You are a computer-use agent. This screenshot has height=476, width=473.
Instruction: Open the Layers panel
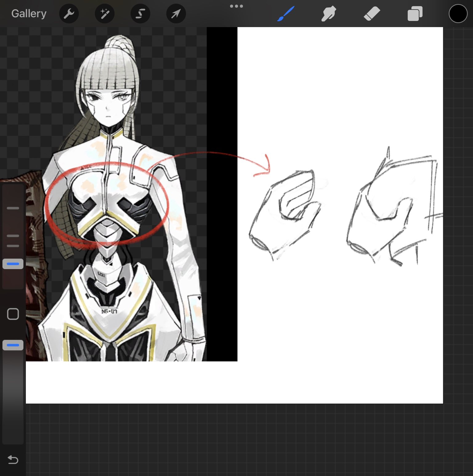click(415, 14)
